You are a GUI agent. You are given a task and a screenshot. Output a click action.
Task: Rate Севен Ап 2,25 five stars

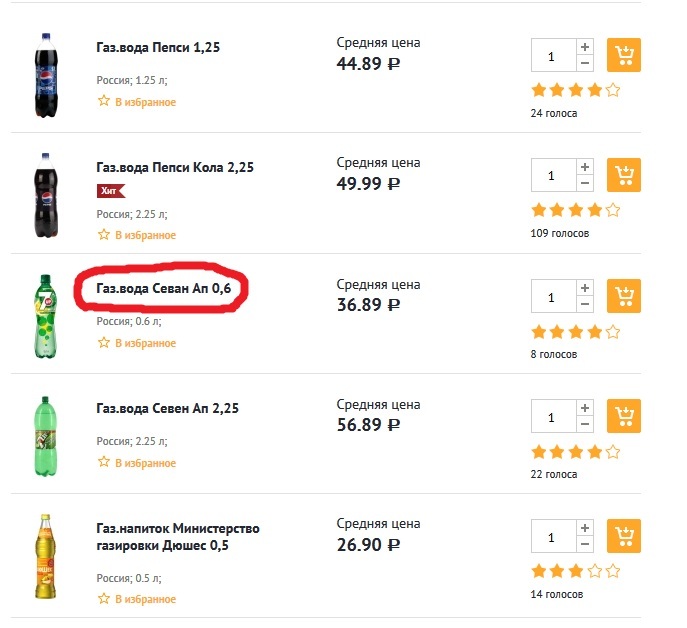coord(613,451)
